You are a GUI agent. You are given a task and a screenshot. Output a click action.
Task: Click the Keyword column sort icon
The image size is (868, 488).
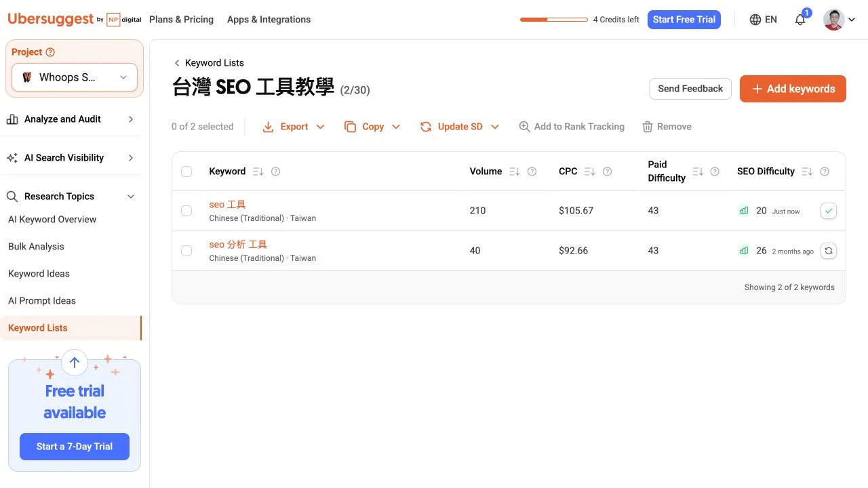258,171
